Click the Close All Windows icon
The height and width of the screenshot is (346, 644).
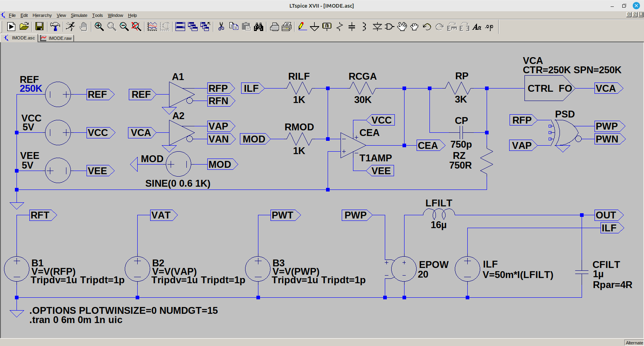[x=205, y=27]
